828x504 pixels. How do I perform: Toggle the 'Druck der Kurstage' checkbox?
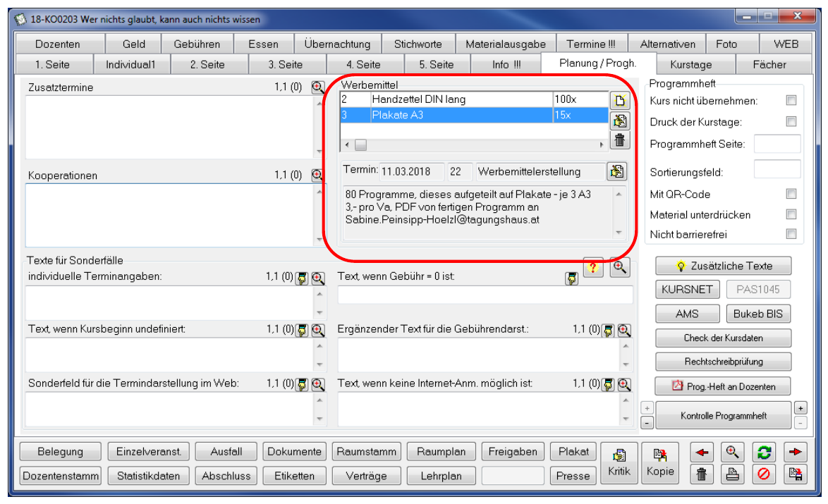[x=791, y=121]
